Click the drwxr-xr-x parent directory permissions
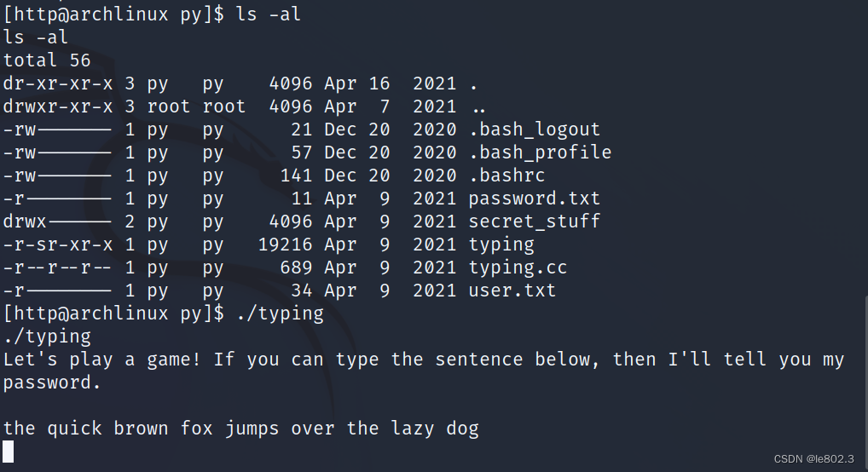Screen dimensions: 868x472 pos(58,106)
